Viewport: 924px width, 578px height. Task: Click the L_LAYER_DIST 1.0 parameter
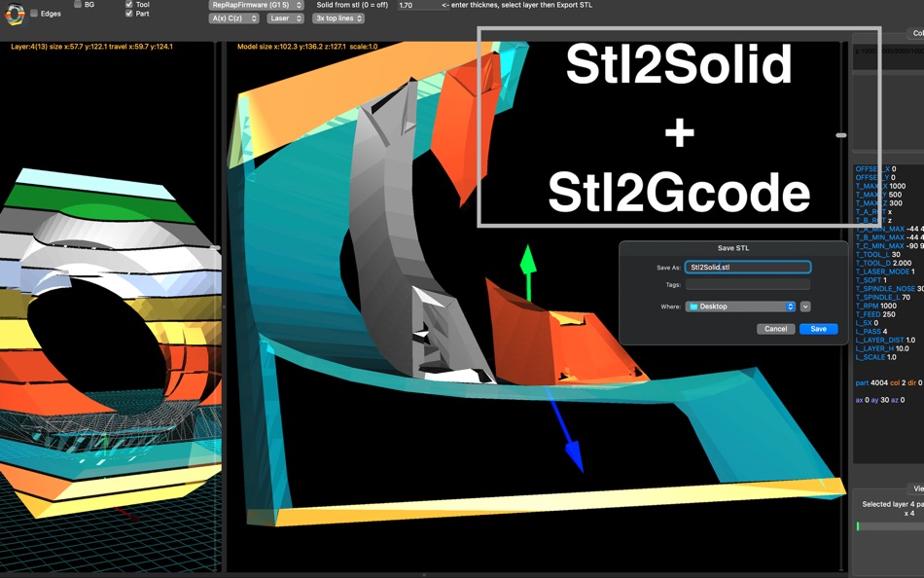click(885, 341)
